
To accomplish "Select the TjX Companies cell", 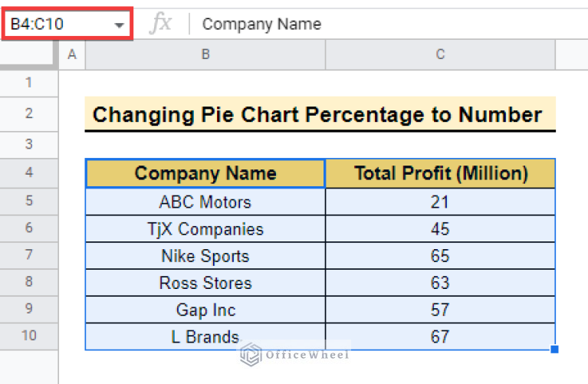I will [x=205, y=229].
